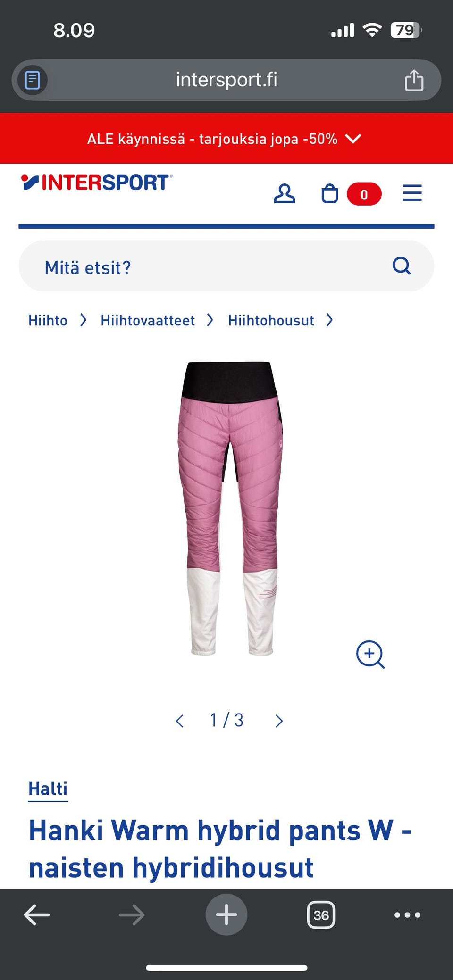
Task: Expand the ALE sale banner chevron
Action: pyautogui.click(x=353, y=139)
